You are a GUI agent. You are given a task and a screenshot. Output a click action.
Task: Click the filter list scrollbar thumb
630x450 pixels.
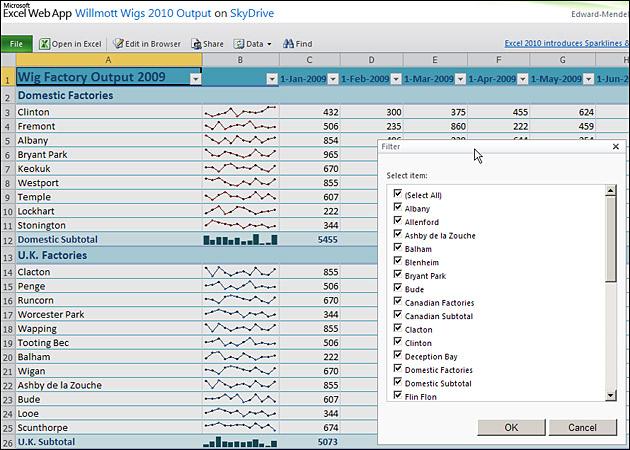click(x=611, y=239)
